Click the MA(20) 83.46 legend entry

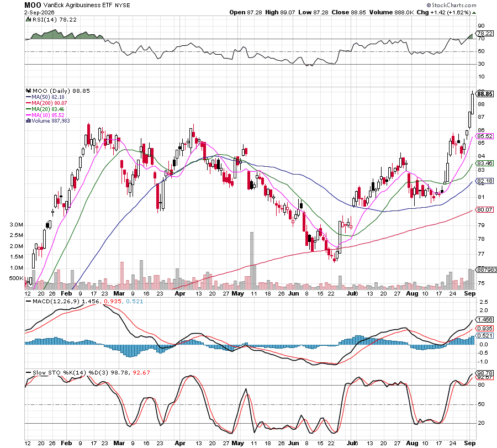coord(48,109)
